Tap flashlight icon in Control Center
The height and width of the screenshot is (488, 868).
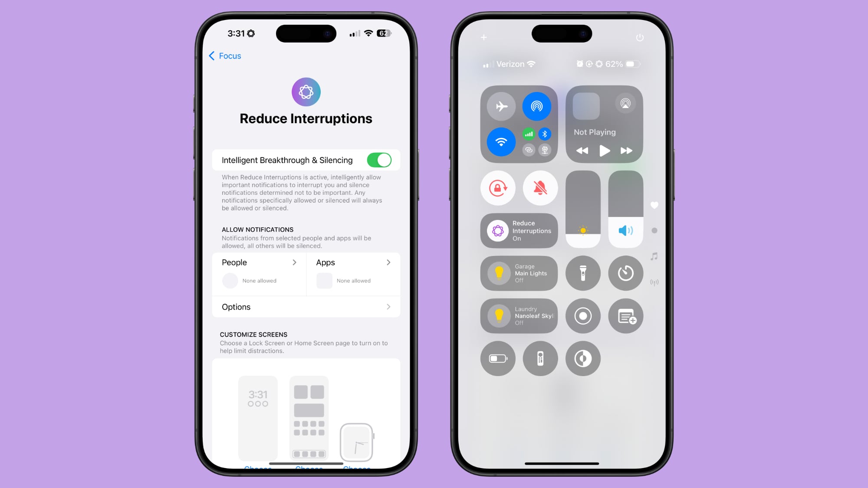click(x=583, y=273)
